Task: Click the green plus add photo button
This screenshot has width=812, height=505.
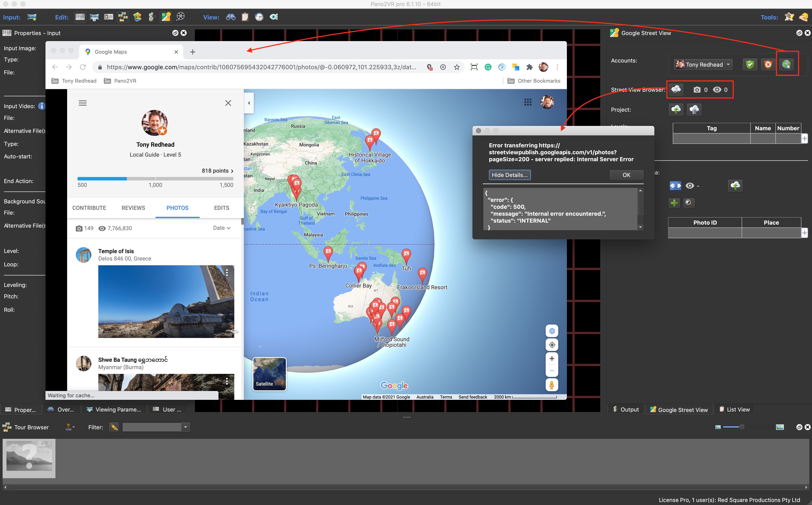Action: 674,203
